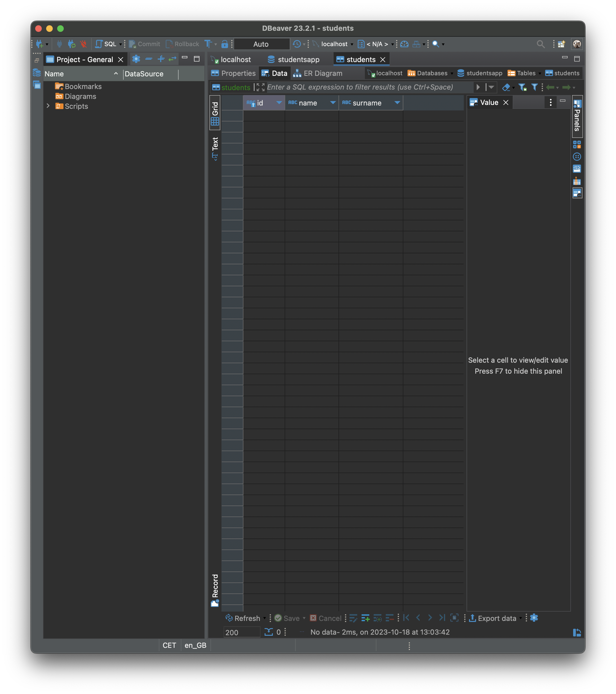Open the localhost active connection selector

(333, 44)
